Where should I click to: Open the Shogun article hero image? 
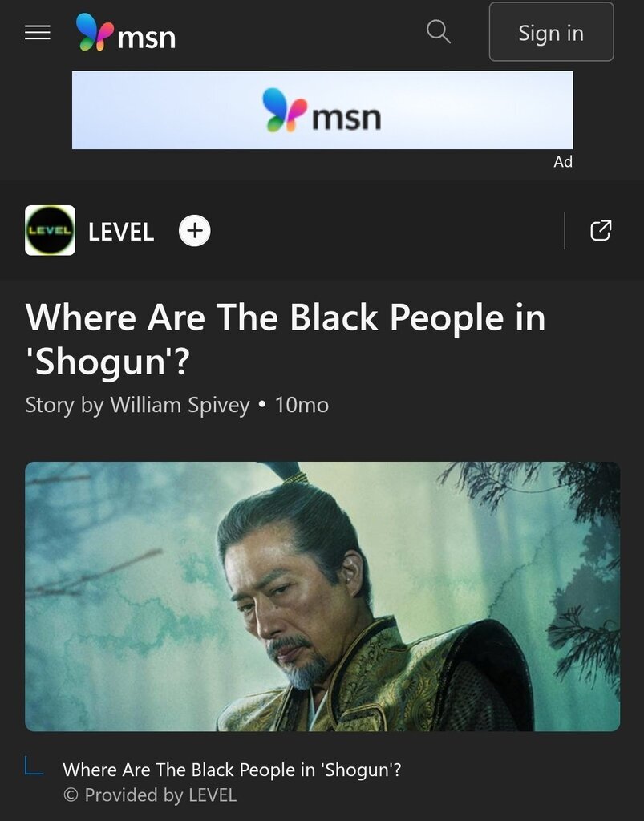point(322,597)
